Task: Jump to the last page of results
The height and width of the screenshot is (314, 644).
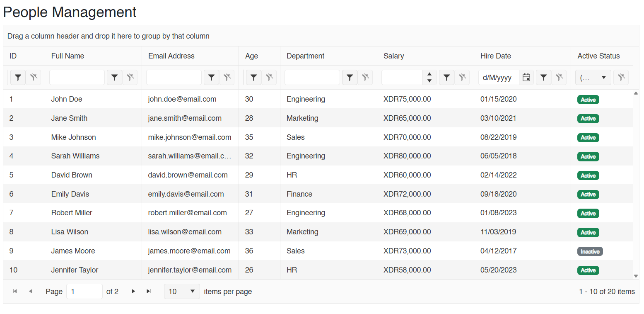Action: pos(149,291)
